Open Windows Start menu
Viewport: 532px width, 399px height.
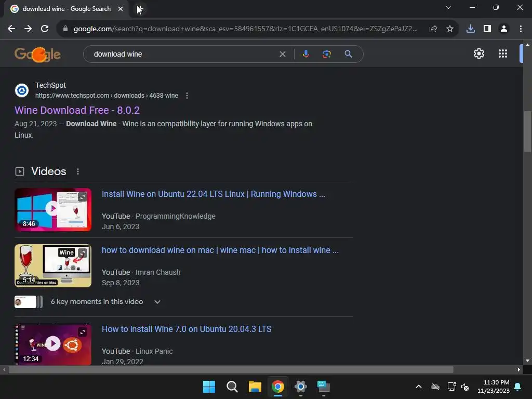click(x=209, y=387)
